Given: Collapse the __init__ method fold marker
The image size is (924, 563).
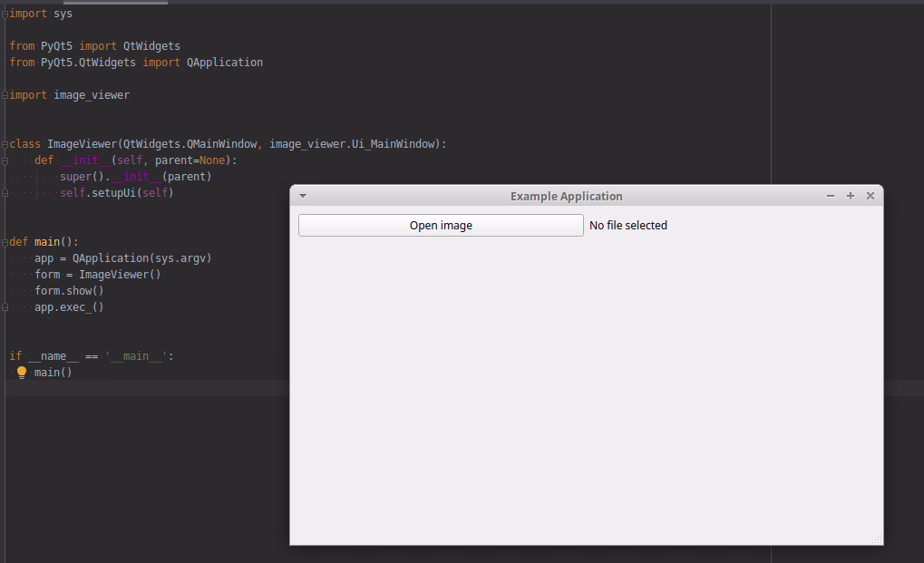Looking at the screenshot, I should 5,160.
